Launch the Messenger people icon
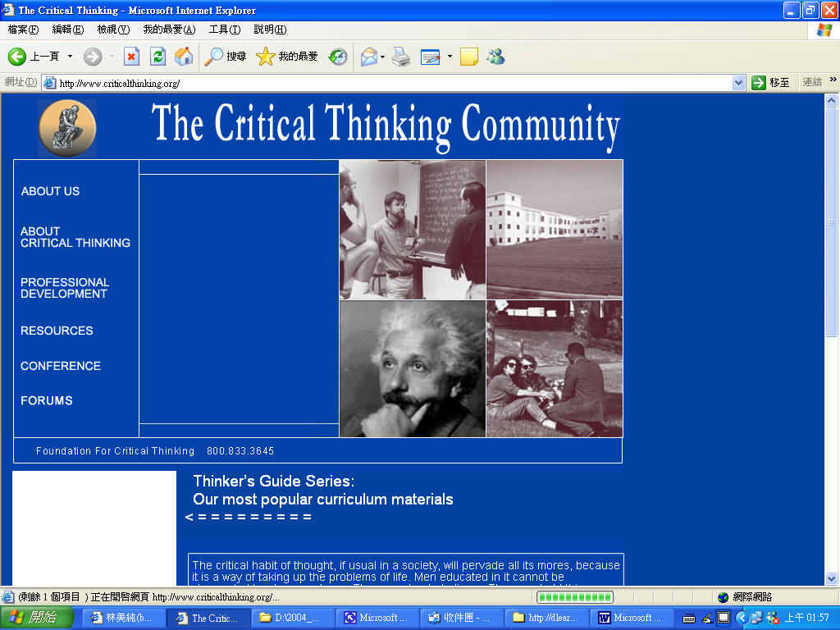840x630 pixels. 495,57
